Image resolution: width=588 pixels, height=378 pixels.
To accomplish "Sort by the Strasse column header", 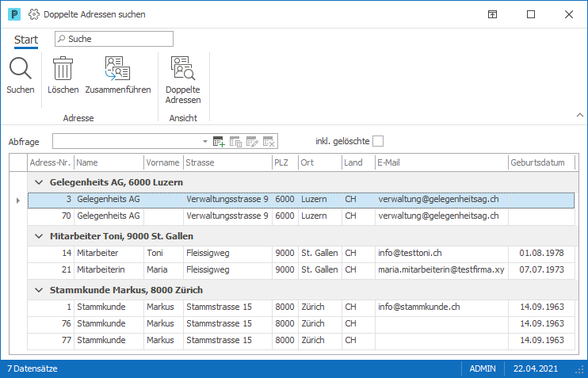I will tap(227, 162).
